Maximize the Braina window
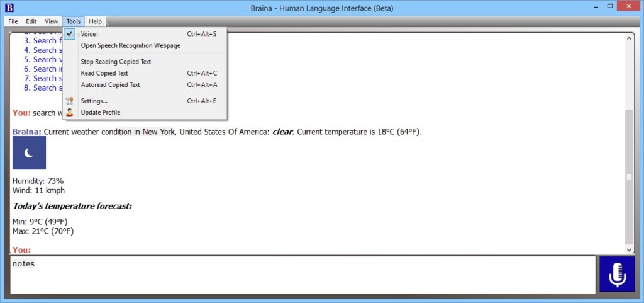 click(610, 6)
